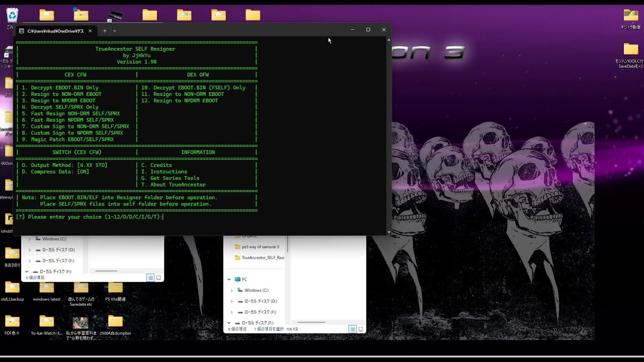Click the '9. Magic Patch EBOOT/SELF/SPRX' line

[68, 139]
